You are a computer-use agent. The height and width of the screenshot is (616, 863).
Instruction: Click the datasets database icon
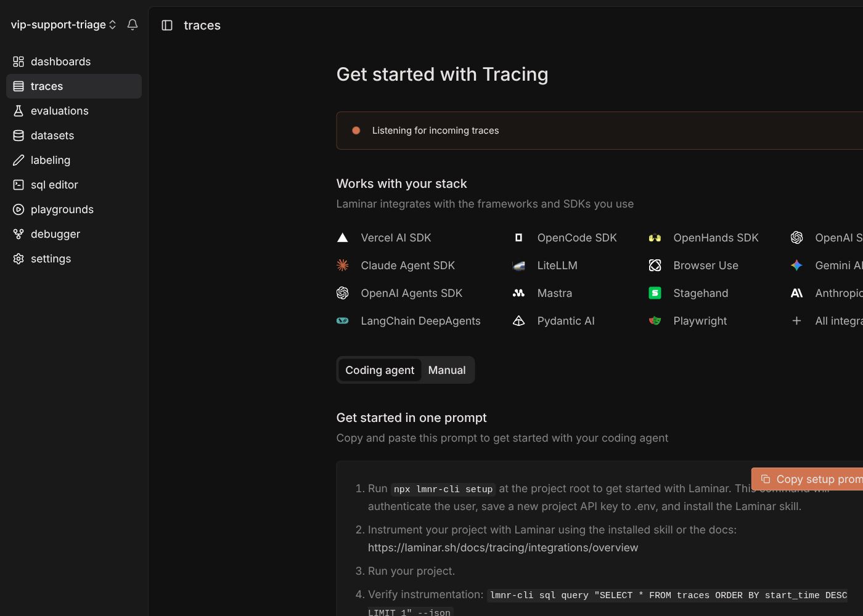click(18, 136)
